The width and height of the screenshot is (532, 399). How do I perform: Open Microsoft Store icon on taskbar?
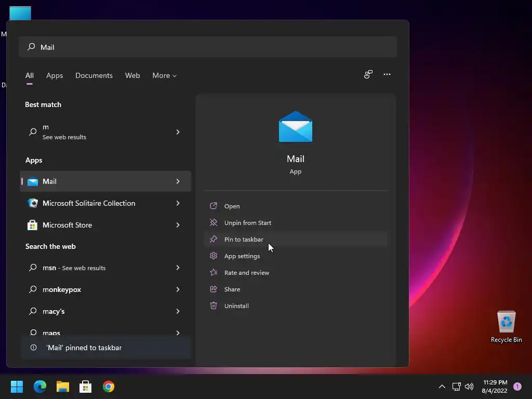pyautogui.click(x=86, y=387)
